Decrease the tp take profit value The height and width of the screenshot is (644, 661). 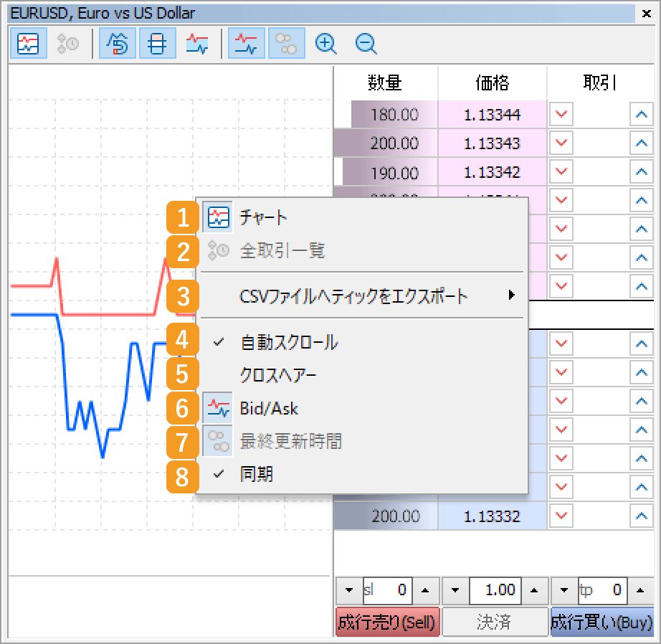tap(564, 590)
